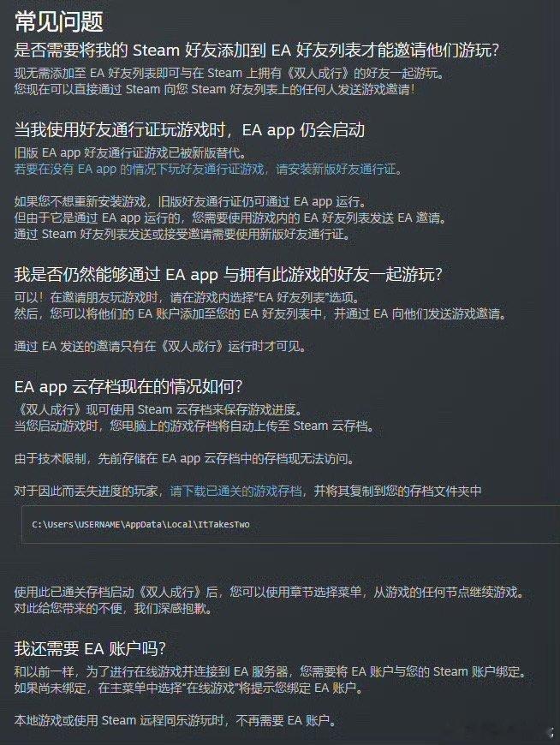
Task: Click the 常见问题 page title
Action: tap(59, 22)
